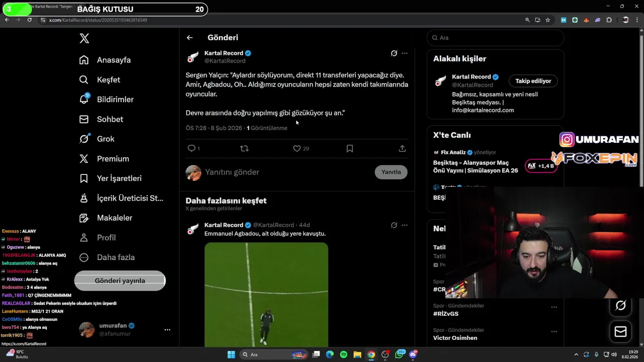Open the MetaMask fox extension
The height and width of the screenshot is (362, 644).
586,20
